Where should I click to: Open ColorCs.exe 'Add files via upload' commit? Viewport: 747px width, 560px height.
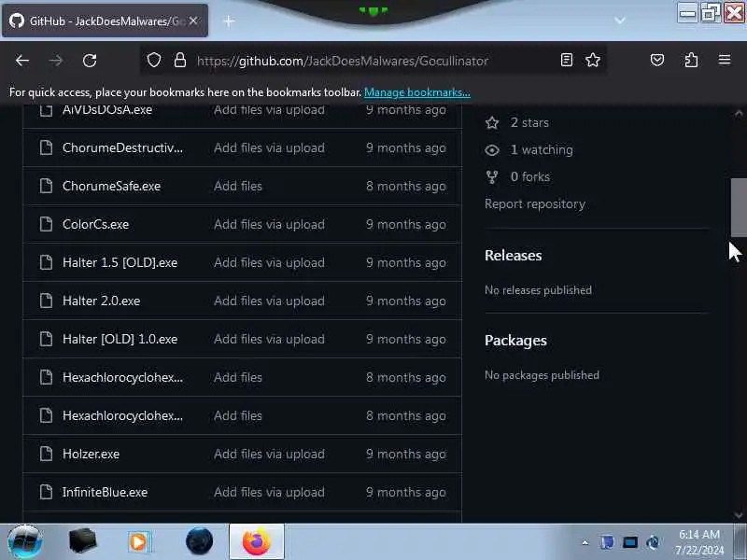point(269,224)
